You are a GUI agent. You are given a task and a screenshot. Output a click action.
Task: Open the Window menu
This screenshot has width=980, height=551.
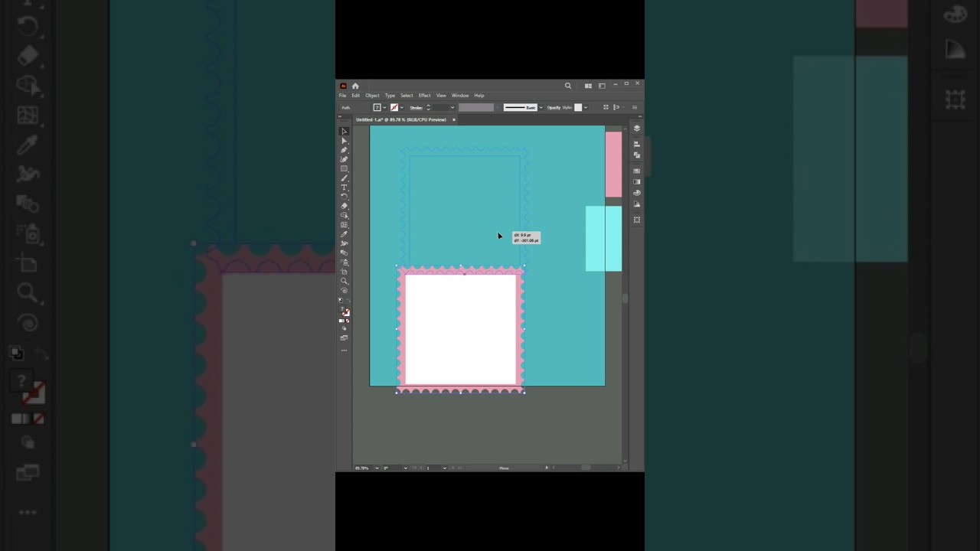coord(460,95)
